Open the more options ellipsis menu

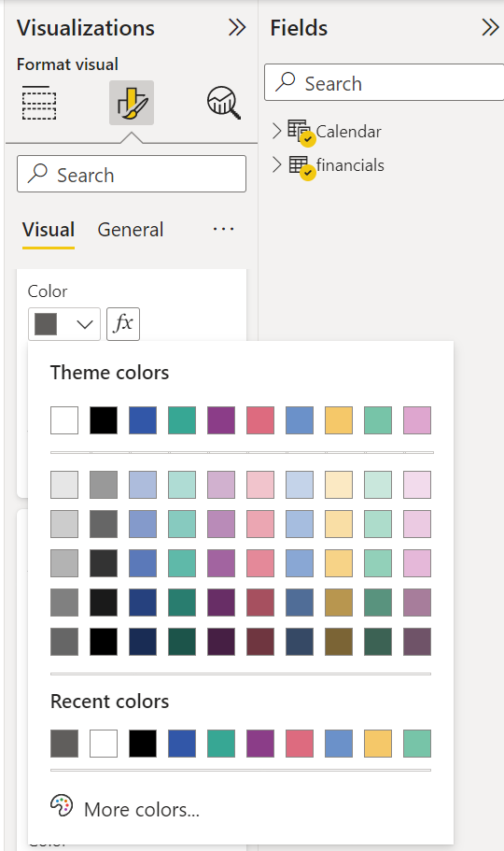(x=223, y=230)
